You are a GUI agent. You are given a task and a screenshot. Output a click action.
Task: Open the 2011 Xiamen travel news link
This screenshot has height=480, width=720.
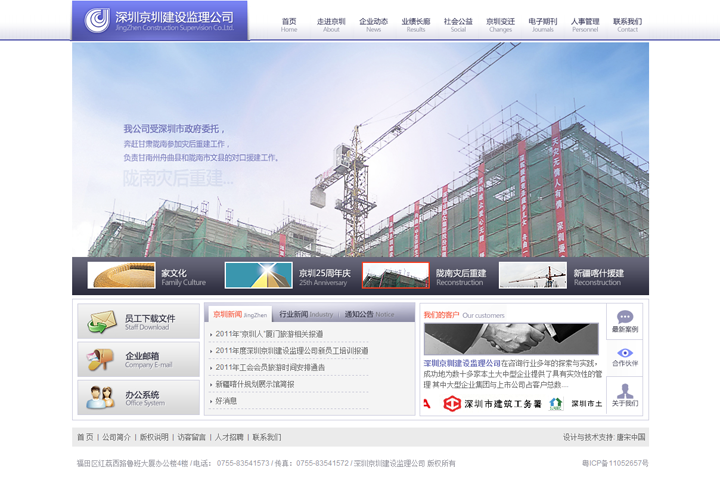[269, 334]
